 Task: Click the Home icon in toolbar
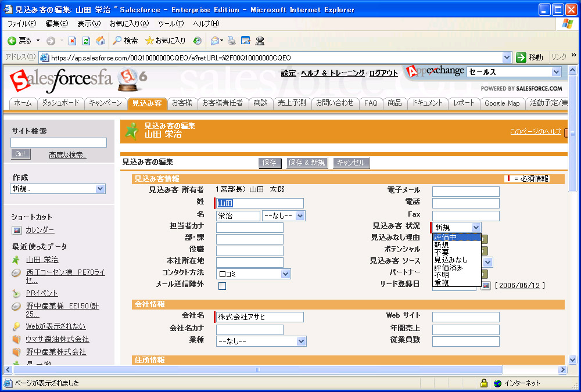point(101,41)
